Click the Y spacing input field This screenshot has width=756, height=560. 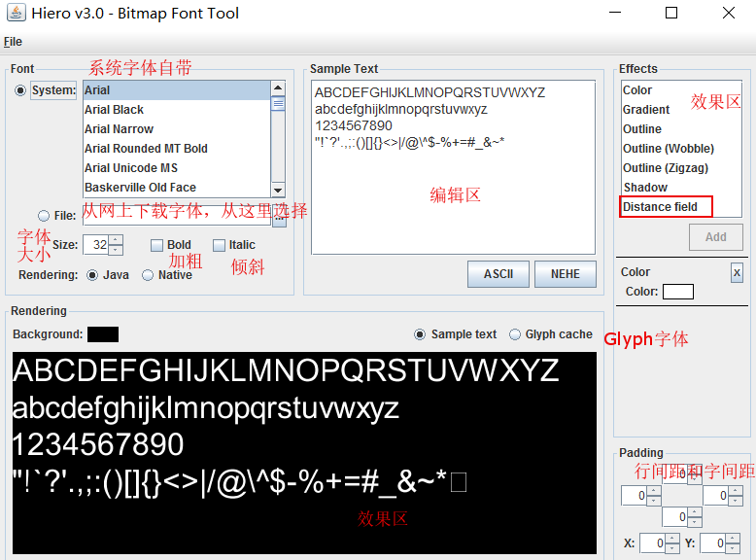pyautogui.click(x=712, y=543)
